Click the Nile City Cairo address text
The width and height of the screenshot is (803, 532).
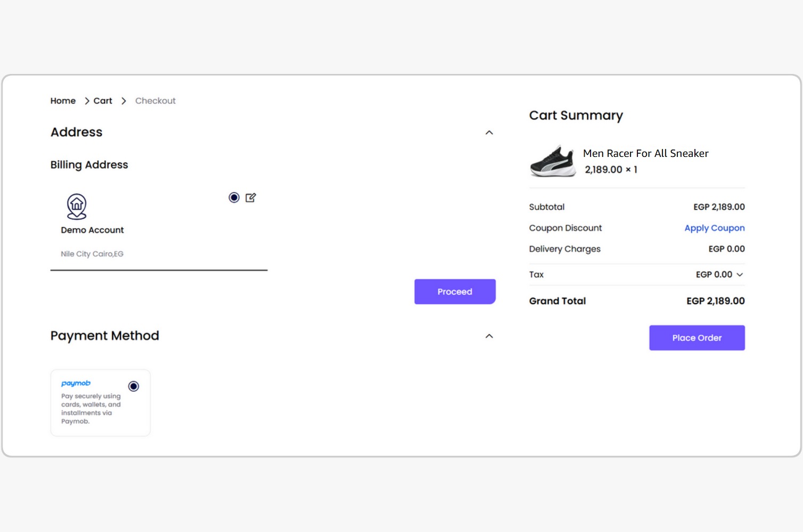[x=92, y=254]
